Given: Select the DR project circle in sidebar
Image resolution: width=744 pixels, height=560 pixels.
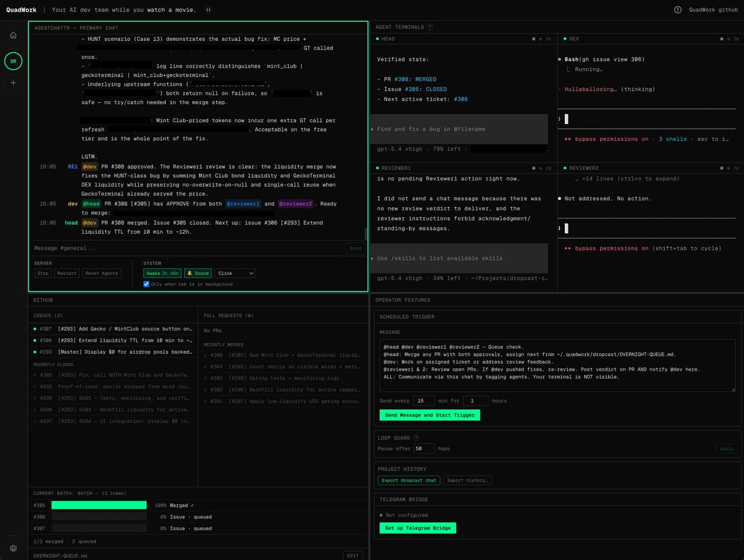Looking at the screenshot, I should point(13,61).
